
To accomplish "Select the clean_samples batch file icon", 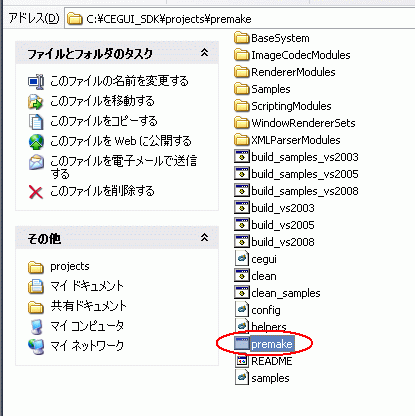I will click(x=242, y=293).
